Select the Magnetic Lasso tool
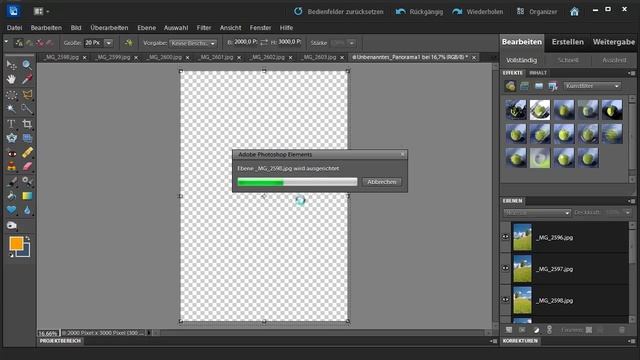Screen dimensions: 640x360 click(x=27, y=95)
